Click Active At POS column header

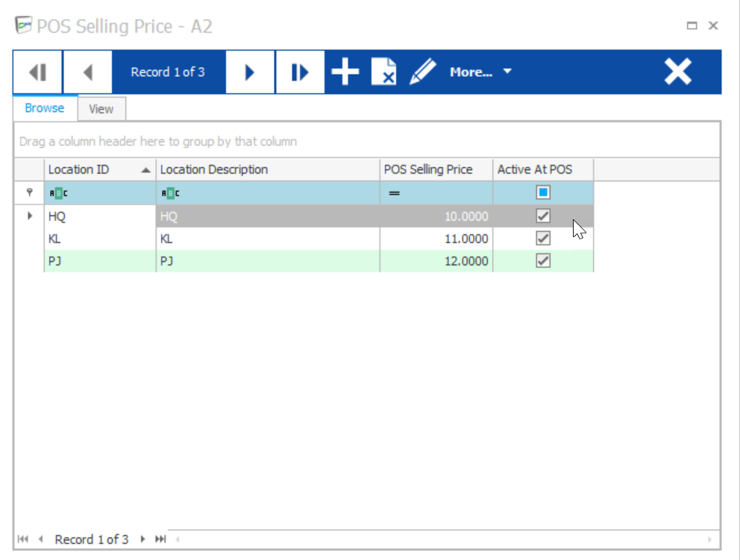click(x=543, y=169)
